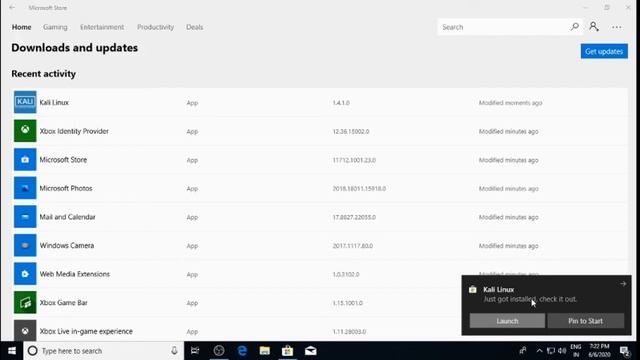Open the Action Center notifications icon
640x360 pixels.
[x=624, y=351]
